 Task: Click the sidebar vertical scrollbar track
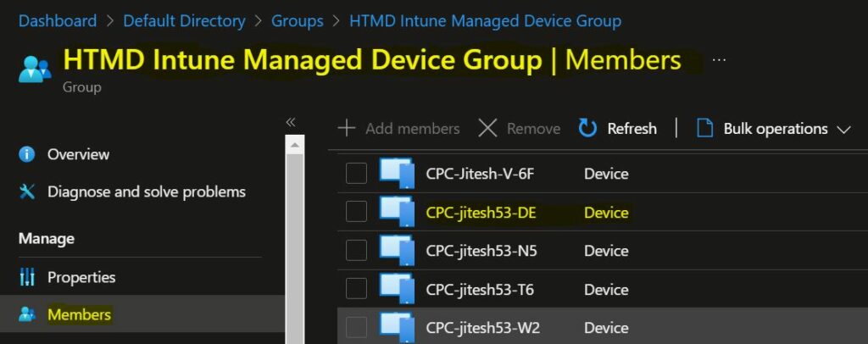(x=294, y=249)
